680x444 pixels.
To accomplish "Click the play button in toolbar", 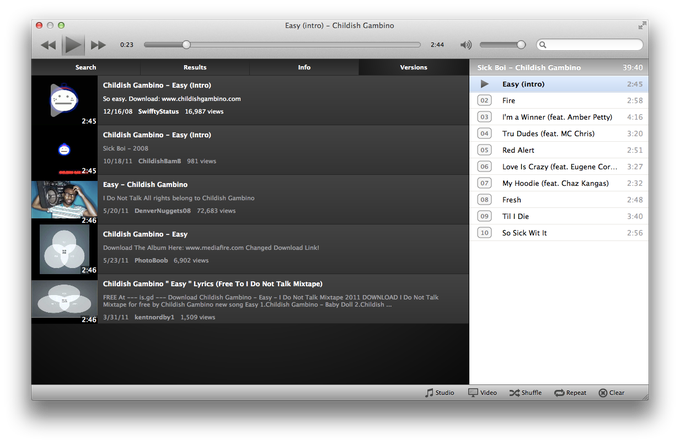I will coord(72,45).
